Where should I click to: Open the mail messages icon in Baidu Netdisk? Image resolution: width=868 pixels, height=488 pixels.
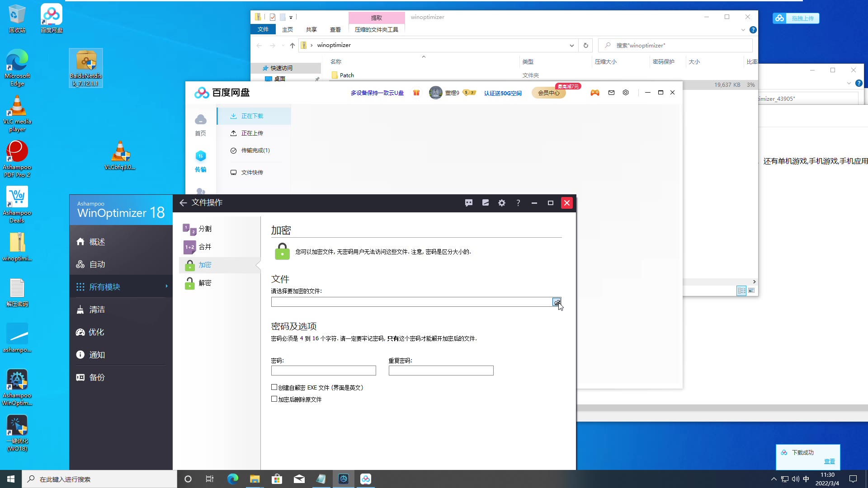[x=611, y=93]
